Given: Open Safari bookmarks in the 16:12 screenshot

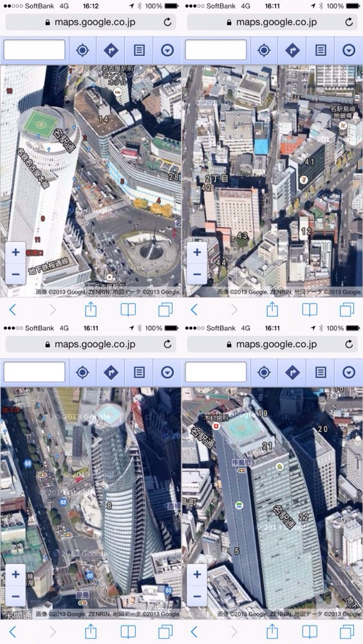Looking at the screenshot, I should 128,310.
